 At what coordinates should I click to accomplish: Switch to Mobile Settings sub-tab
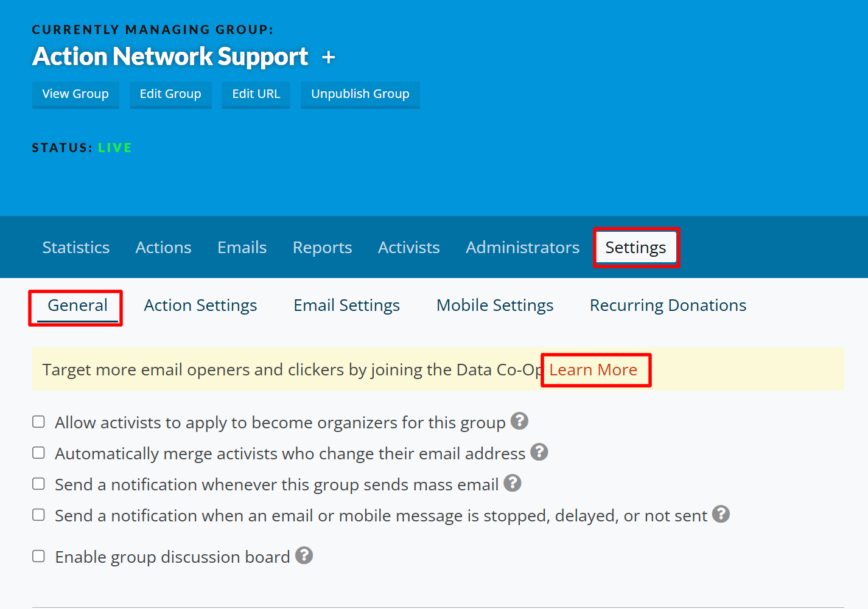495,305
